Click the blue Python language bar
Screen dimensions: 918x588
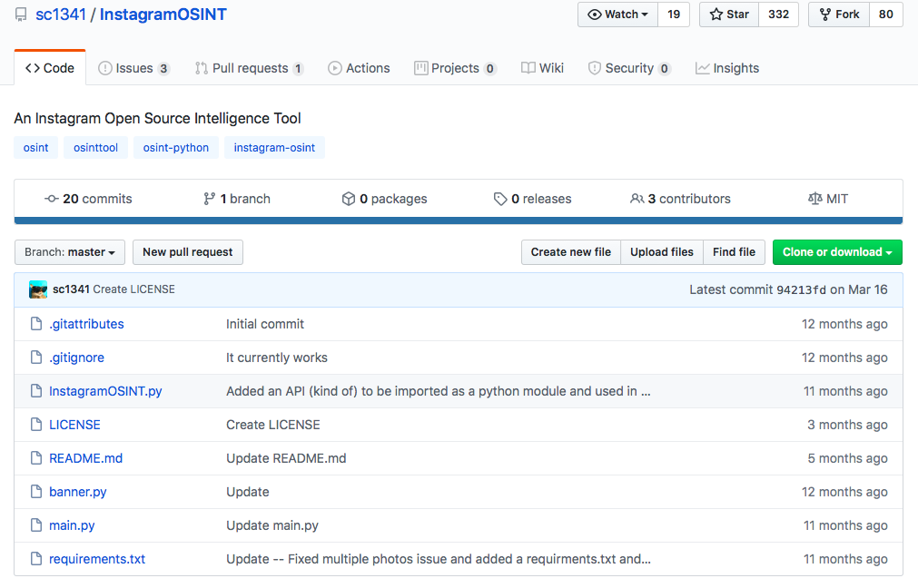[x=459, y=220]
